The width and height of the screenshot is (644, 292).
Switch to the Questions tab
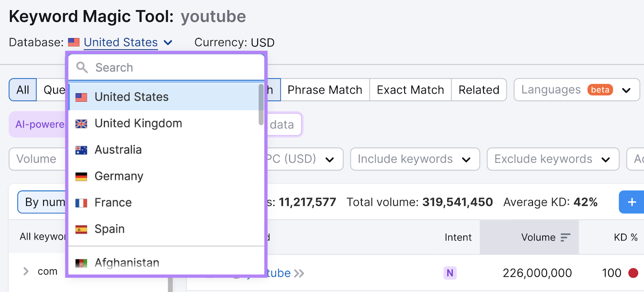[x=51, y=90]
